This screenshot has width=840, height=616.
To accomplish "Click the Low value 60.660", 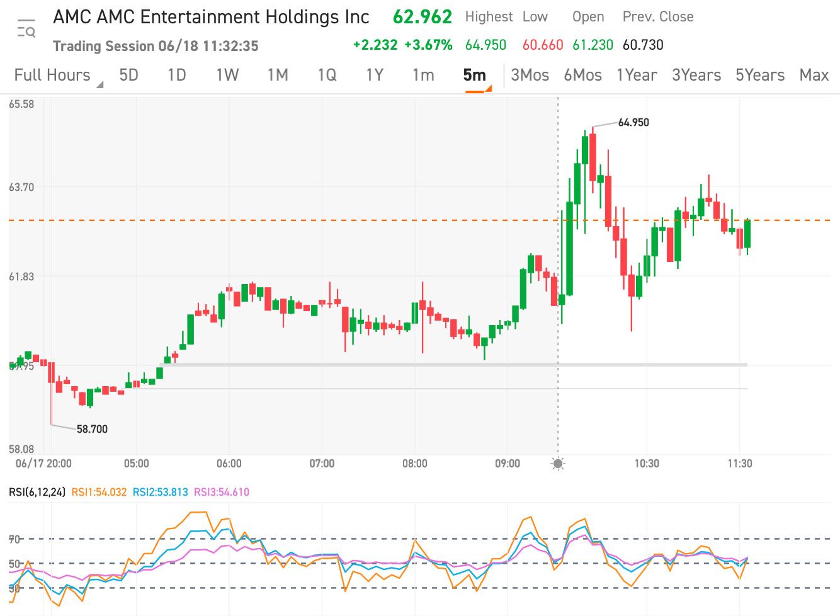I will tap(543, 45).
